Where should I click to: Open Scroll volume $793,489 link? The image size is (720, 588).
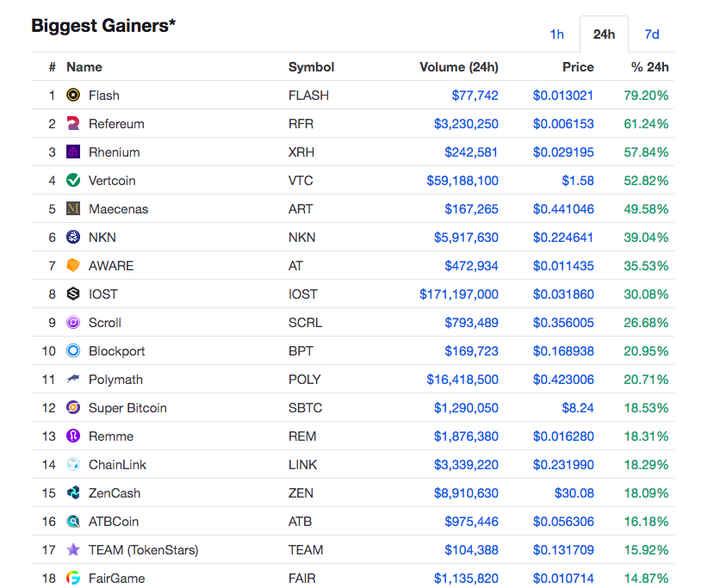(471, 323)
